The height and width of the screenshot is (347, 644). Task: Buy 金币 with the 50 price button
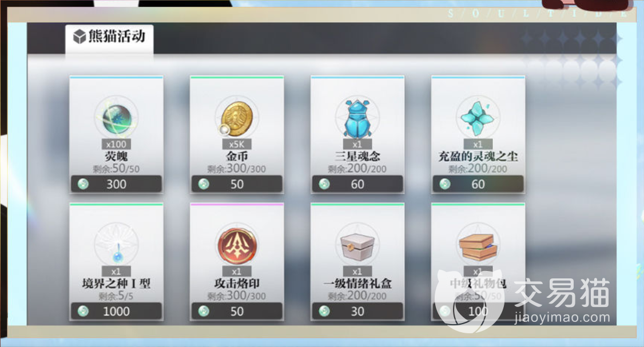coord(237,184)
